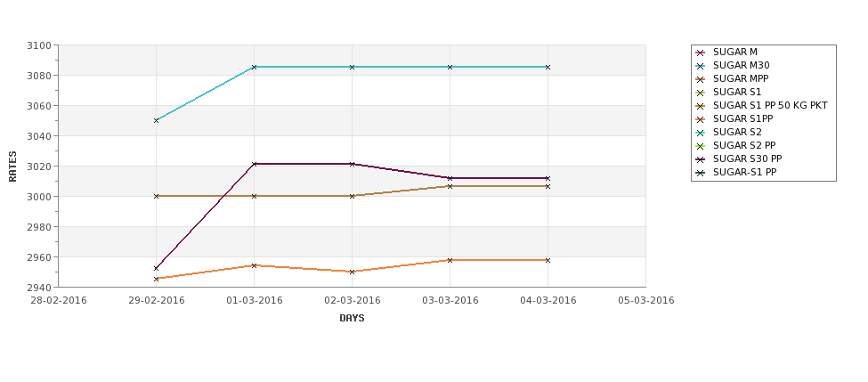
Task: Click the SUGAR S1PP orange legend marker
Action: (x=701, y=119)
